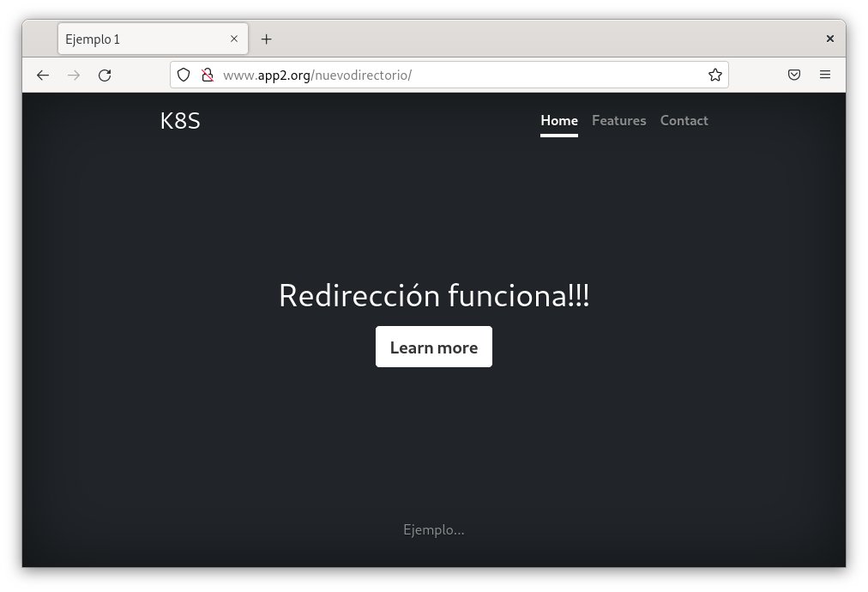The width and height of the screenshot is (868, 592).
Task: Close the Ejemplo 1 tab
Action: [234, 39]
